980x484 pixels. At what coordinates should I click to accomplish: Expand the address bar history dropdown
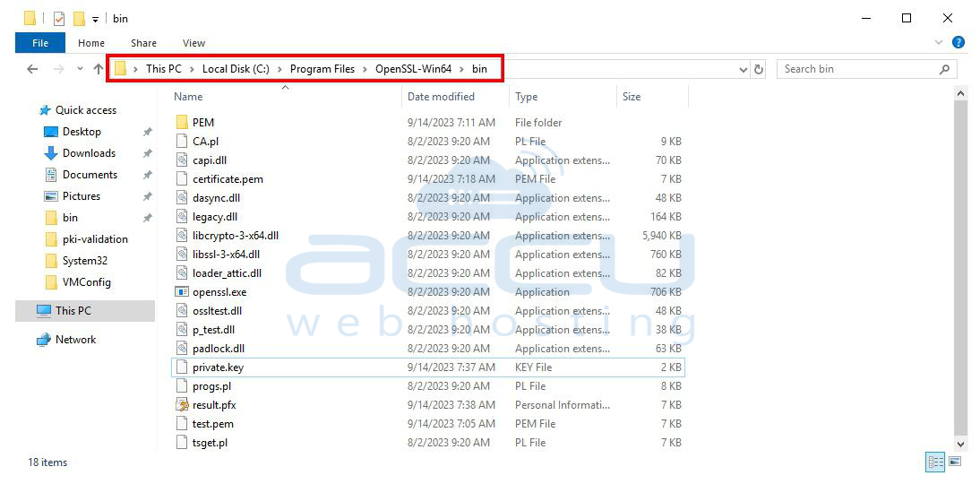(744, 69)
